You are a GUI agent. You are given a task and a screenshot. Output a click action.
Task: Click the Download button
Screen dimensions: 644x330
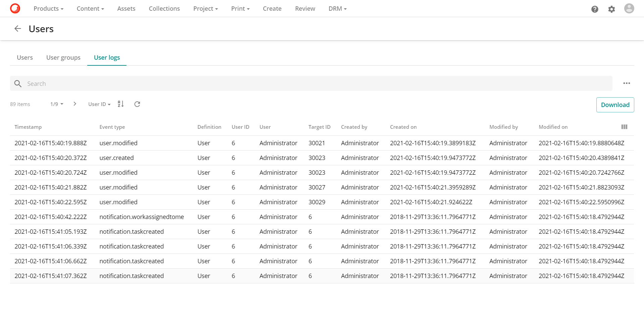pyautogui.click(x=615, y=105)
